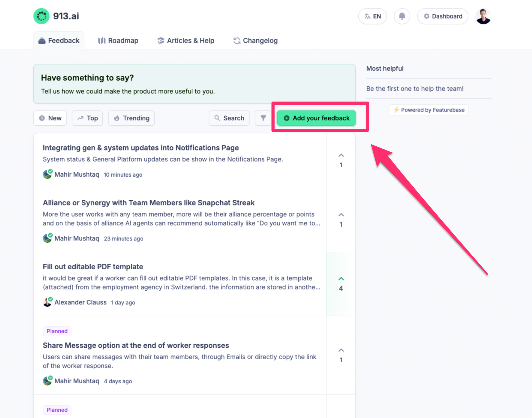
Task: Open the Powered by Featurebase link
Action: [429, 110]
